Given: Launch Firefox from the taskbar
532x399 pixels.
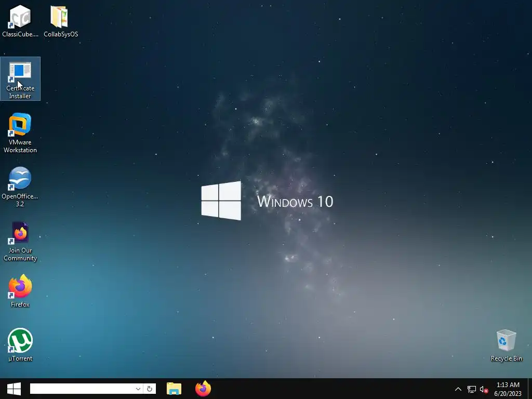Looking at the screenshot, I should coord(203,389).
